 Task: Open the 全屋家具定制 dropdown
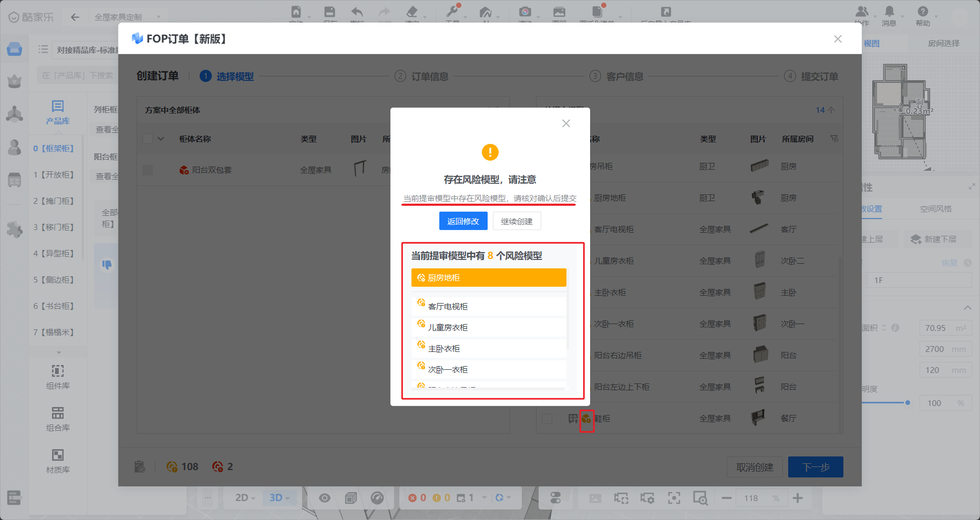click(x=127, y=17)
